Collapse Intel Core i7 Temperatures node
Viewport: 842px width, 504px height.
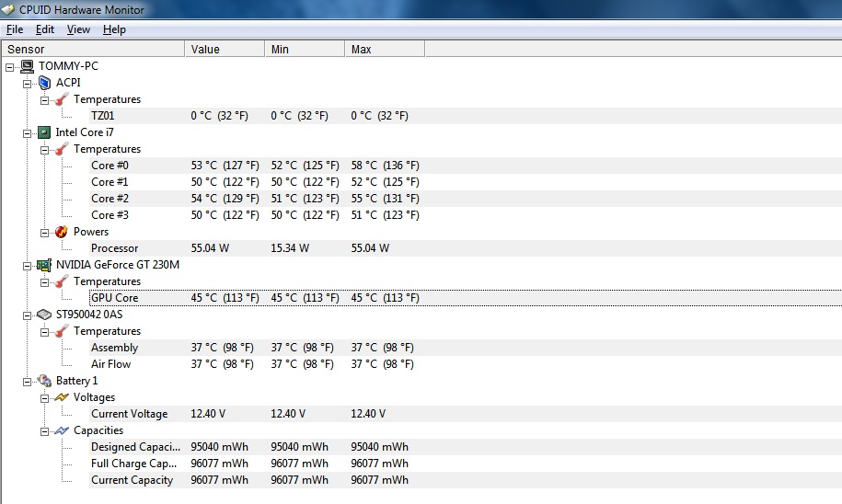pos(44,150)
